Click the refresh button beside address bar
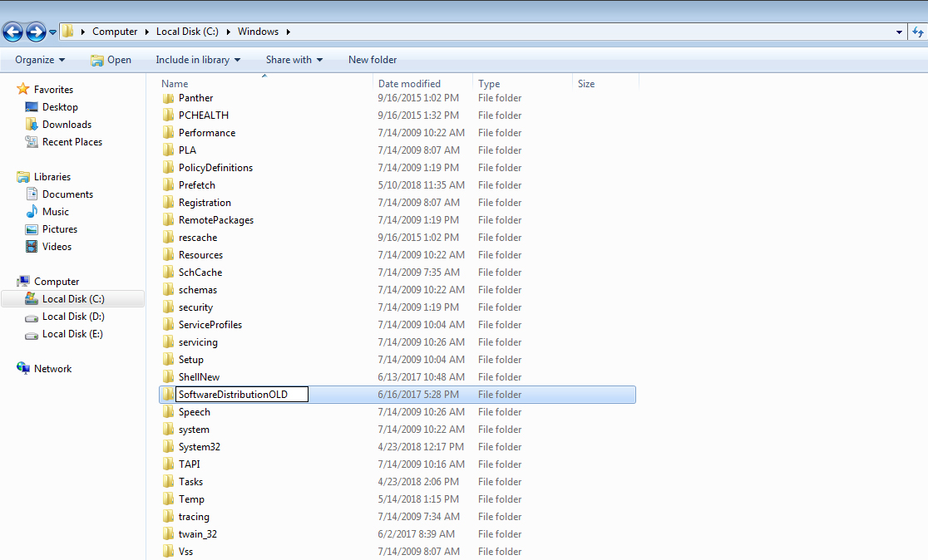Image resolution: width=928 pixels, height=560 pixels. coord(917,32)
